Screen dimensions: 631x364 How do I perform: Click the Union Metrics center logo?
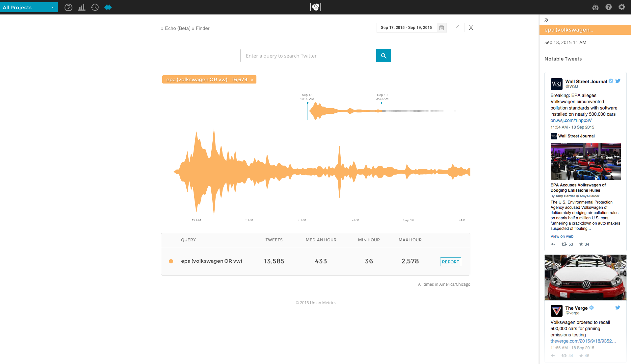[316, 7]
